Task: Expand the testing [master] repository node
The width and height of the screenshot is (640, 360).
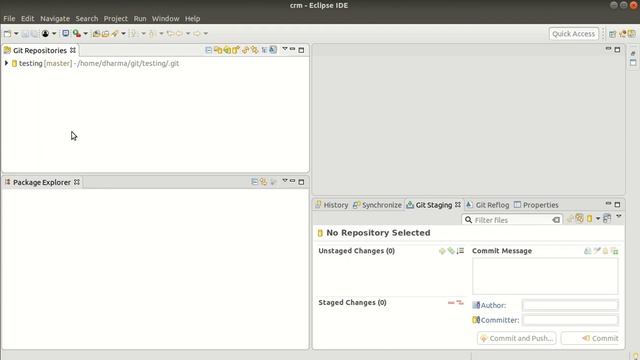Action: [6, 63]
